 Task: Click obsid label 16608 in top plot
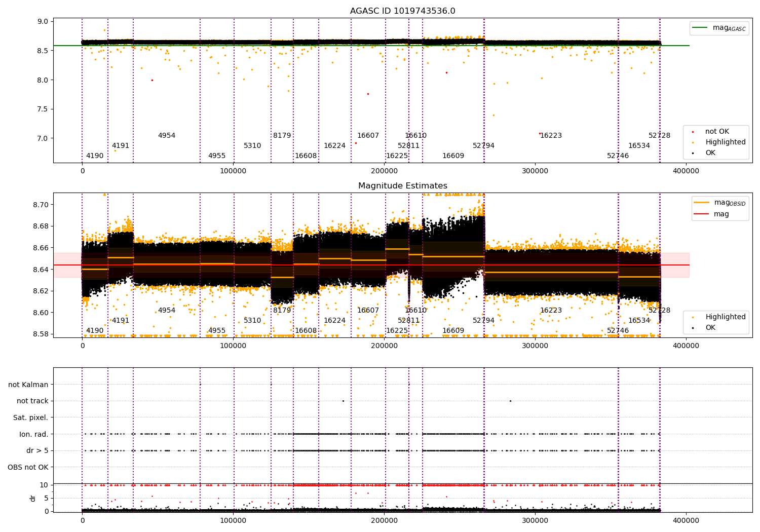point(306,156)
